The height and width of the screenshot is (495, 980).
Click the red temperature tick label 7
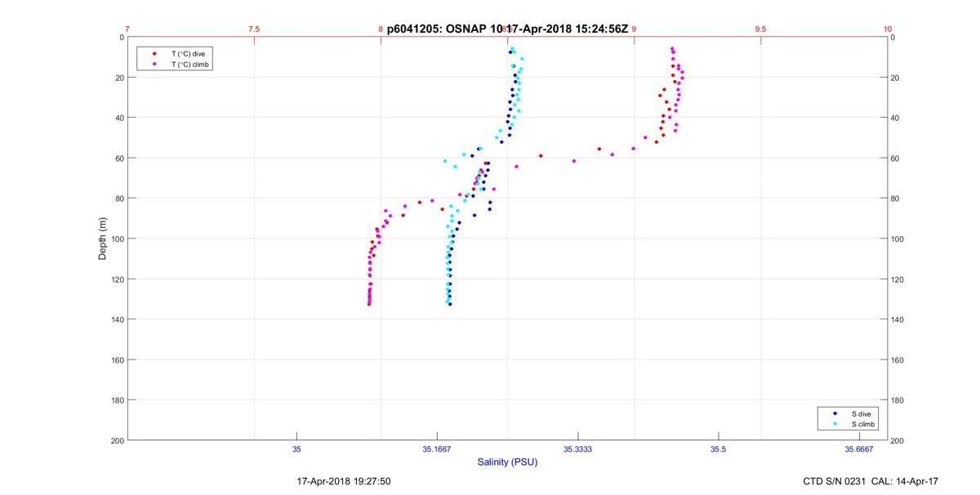click(127, 29)
